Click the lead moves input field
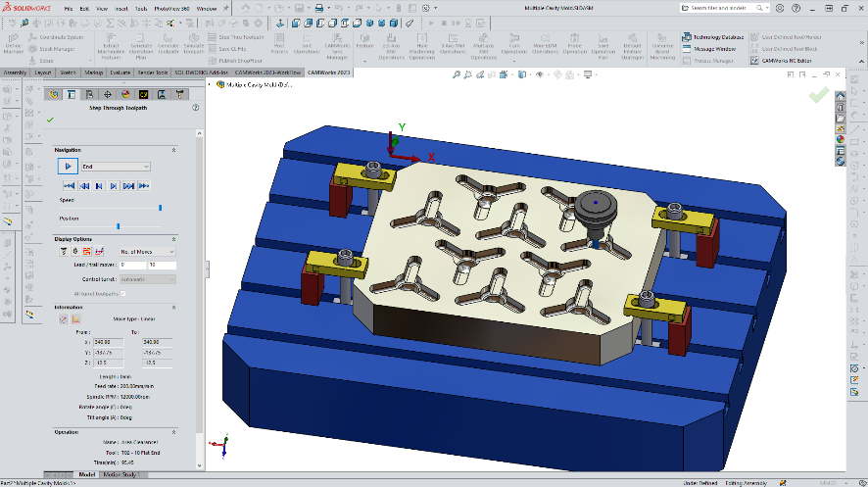 [x=133, y=265]
